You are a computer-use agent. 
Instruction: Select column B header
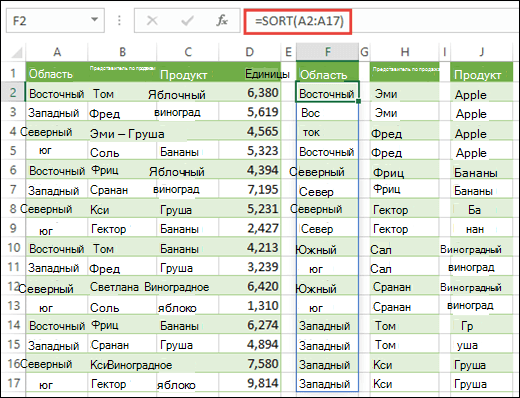122,52
